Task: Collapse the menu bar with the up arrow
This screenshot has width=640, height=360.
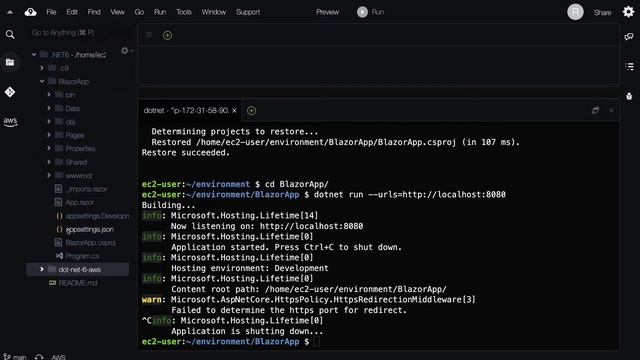Action: 10,12
